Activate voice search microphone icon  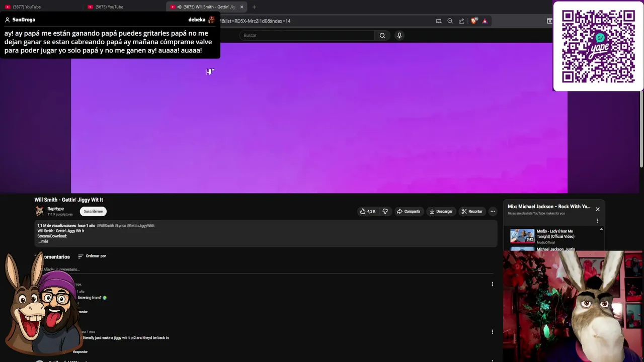click(x=399, y=35)
